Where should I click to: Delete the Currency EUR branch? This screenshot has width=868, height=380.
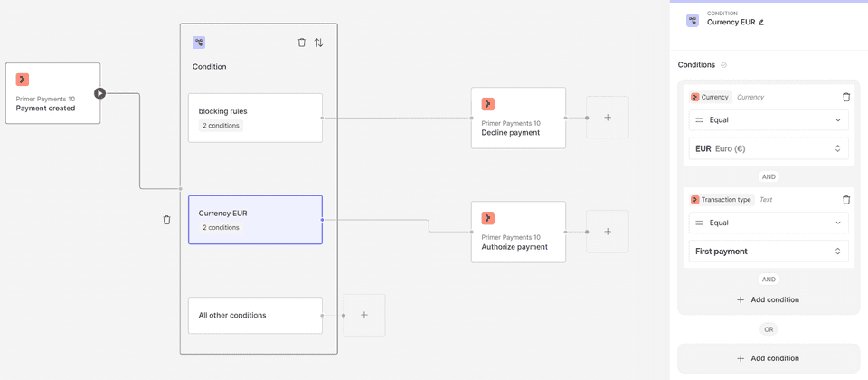[166, 220]
